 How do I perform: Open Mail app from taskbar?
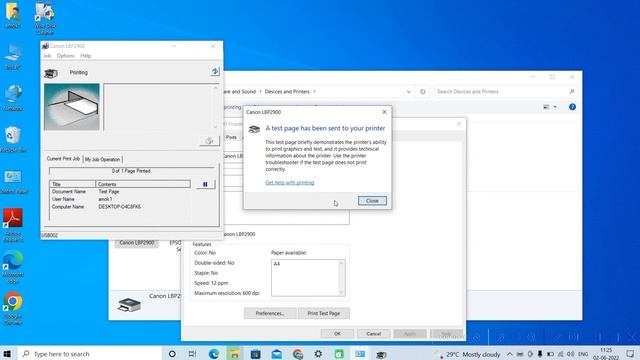(277, 354)
